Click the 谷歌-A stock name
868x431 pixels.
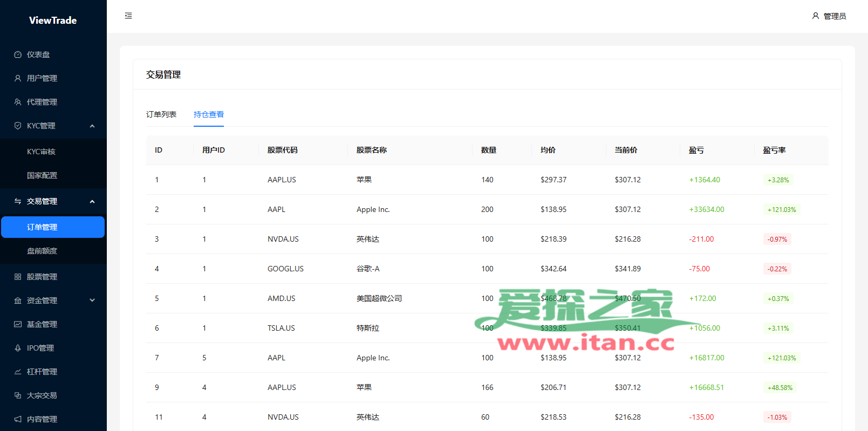[368, 269]
